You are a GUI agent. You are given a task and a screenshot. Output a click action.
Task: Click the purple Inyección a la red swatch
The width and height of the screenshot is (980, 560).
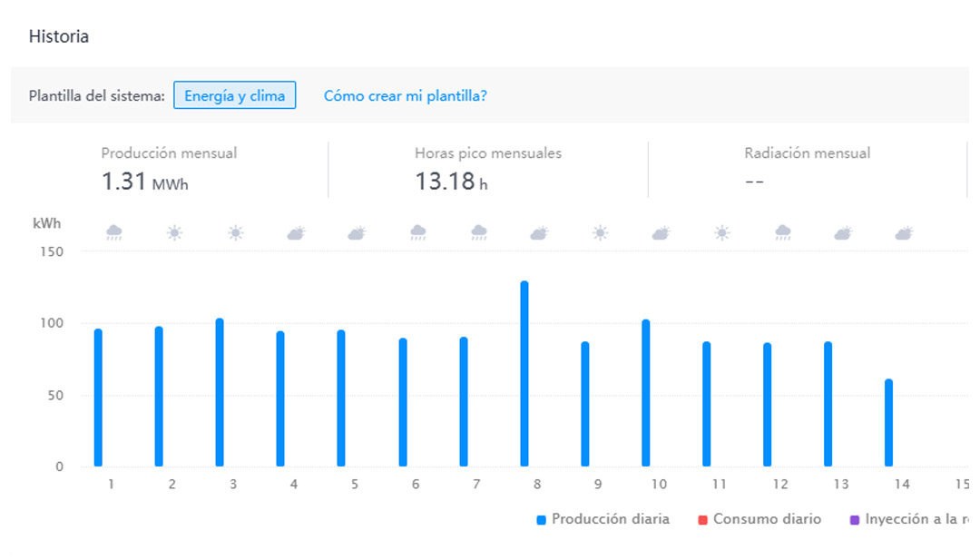855,520
